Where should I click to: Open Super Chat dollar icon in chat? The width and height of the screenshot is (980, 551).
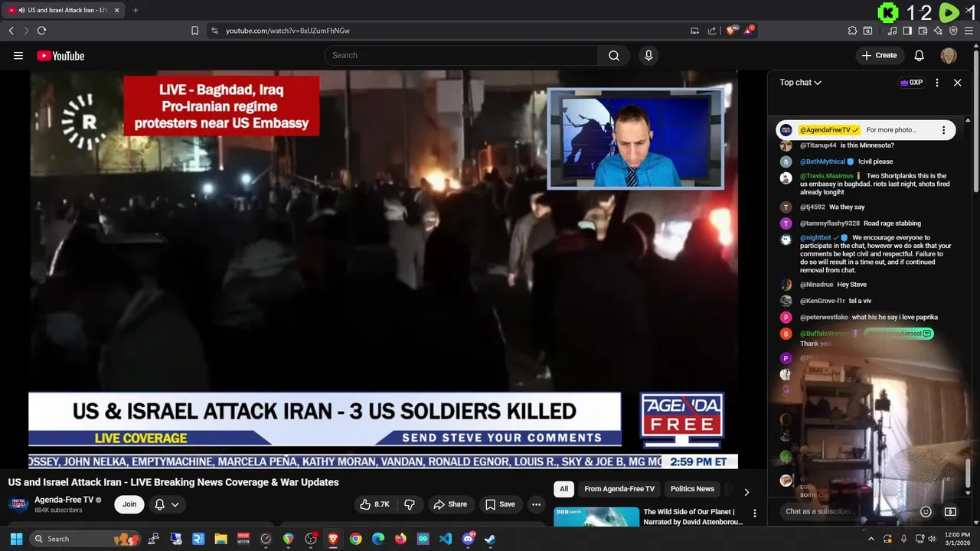pos(950,511)
